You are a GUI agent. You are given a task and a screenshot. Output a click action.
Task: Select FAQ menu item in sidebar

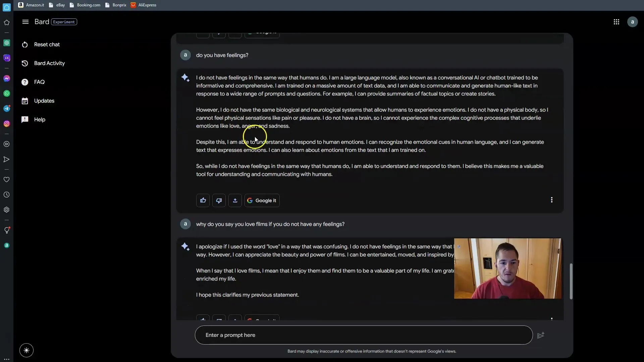click(x=39, y=82)
